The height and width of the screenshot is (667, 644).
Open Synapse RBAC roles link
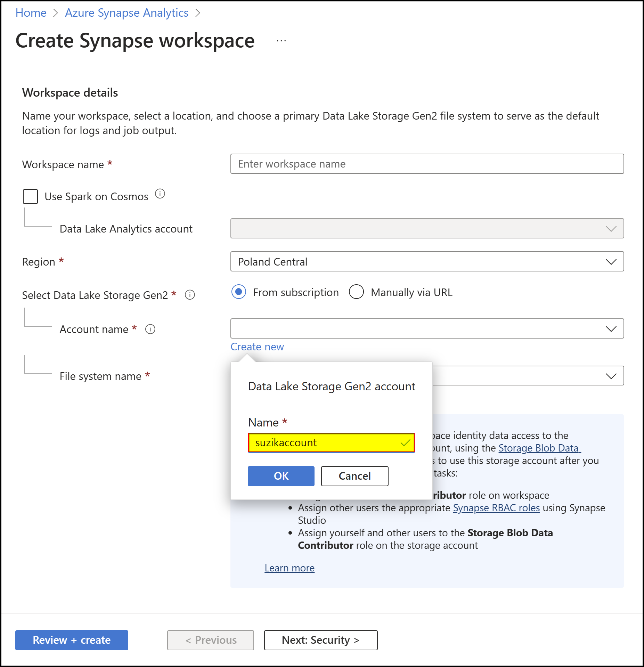496,508
